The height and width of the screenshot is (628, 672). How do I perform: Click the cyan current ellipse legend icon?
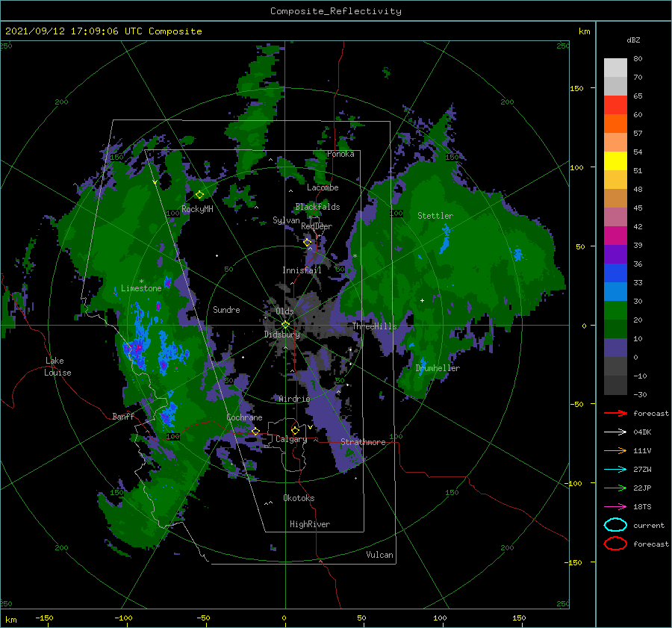(615, 525)
